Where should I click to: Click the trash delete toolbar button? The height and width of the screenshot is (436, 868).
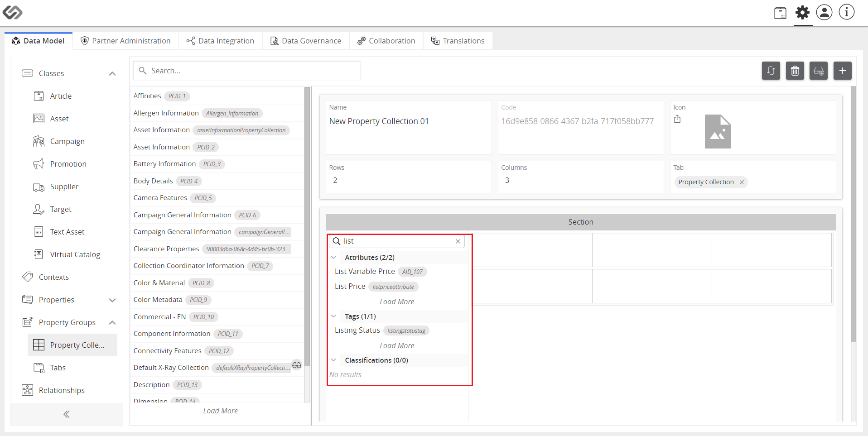(795, 71)
